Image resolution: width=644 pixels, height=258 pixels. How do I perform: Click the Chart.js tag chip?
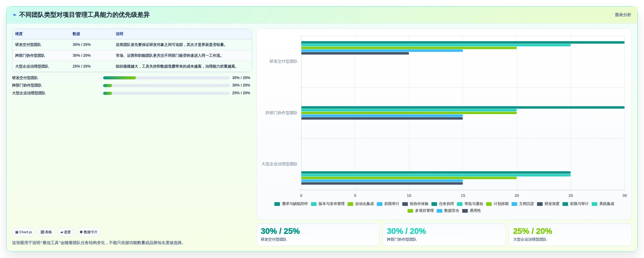[24, 232]
